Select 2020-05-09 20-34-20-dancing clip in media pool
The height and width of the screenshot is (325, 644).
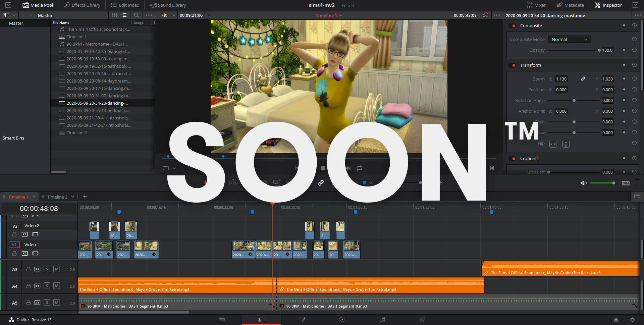coord(103,103)
